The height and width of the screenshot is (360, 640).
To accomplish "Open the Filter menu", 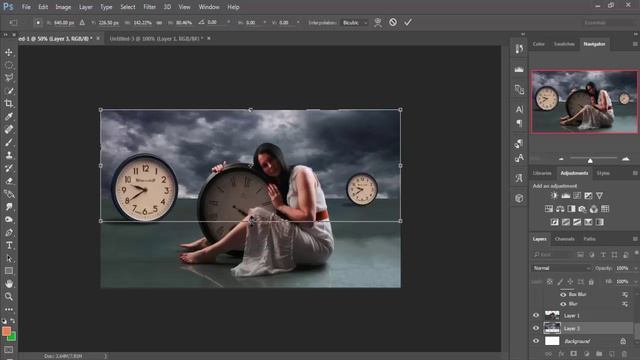I will [149, 7].
